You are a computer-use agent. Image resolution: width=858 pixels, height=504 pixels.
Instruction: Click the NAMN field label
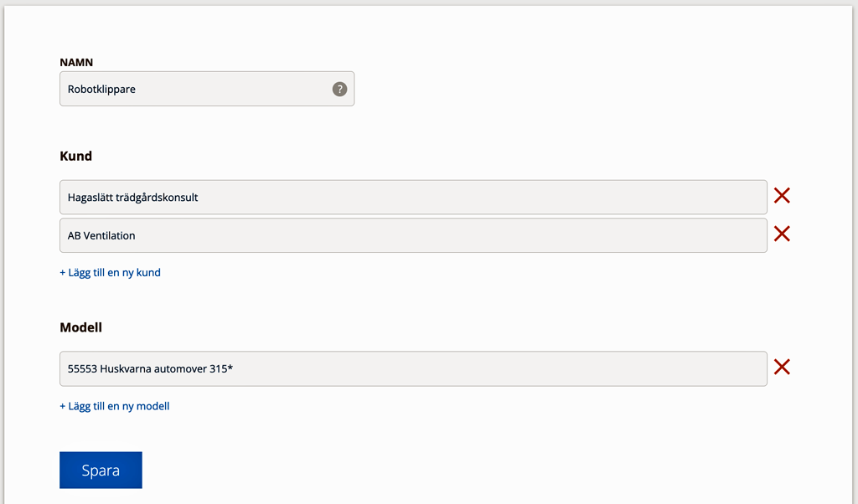point(76,62)
